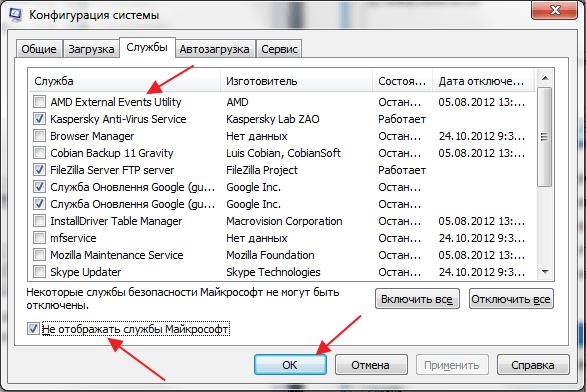Click the services list scroll up arrow
586x392 pixels.
click(x=545, y=78)
